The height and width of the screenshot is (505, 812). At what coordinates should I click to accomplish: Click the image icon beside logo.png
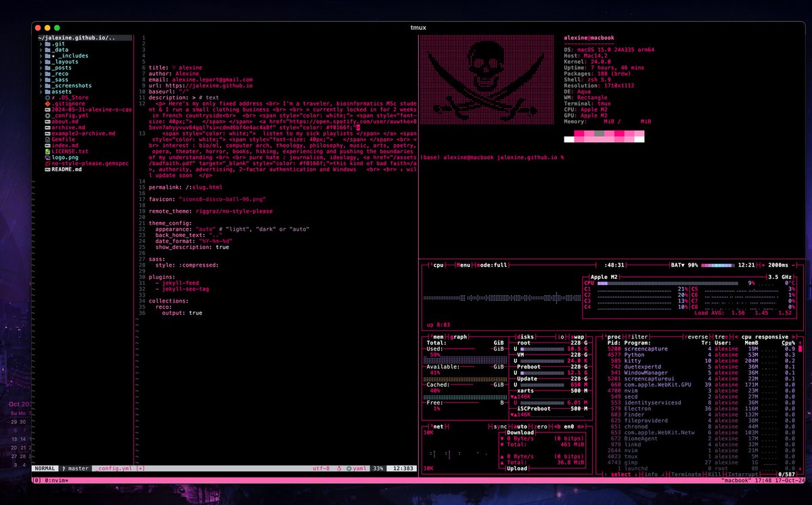pos(47,157)
